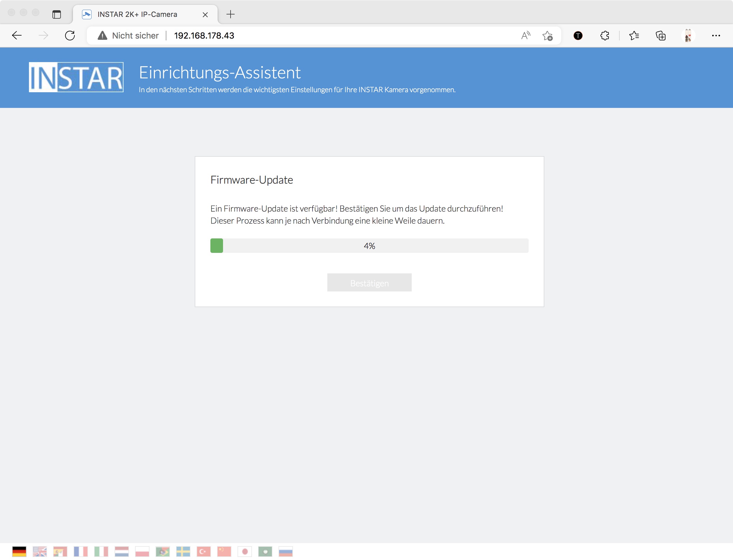Click the Polish flag icon

[142, 551]
